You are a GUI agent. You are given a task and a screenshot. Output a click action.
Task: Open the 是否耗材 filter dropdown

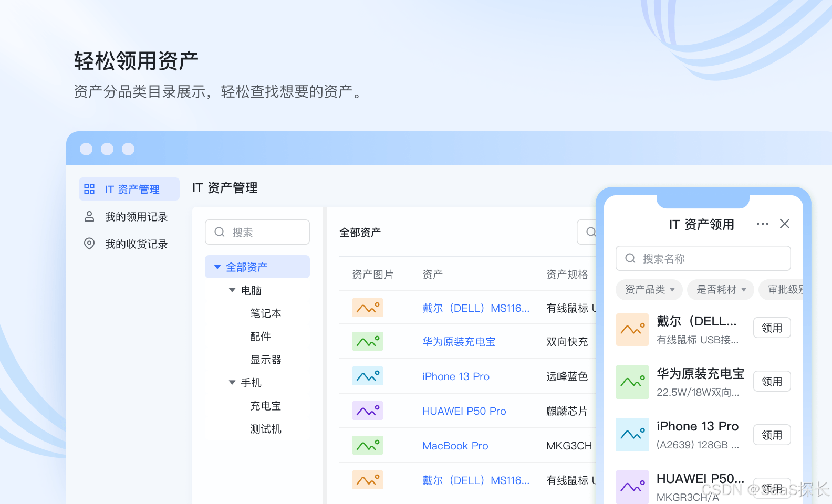(721, 289)
